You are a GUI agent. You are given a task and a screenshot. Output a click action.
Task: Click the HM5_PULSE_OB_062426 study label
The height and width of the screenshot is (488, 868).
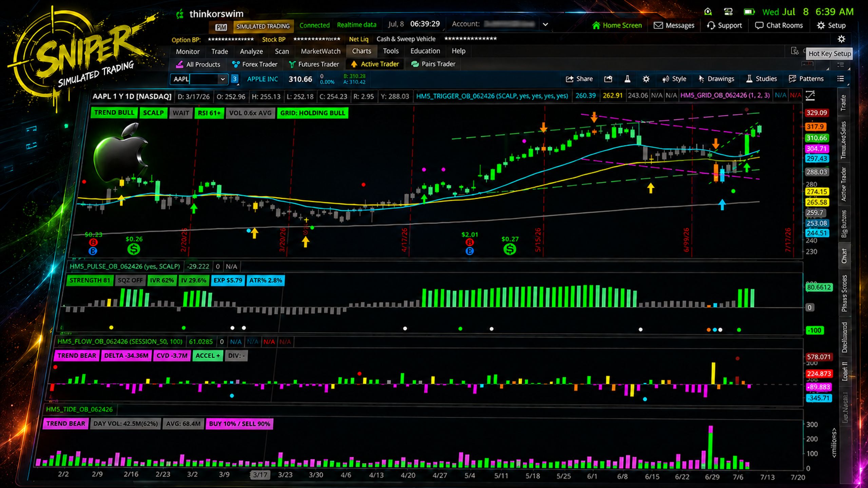(x=124, y=266)
